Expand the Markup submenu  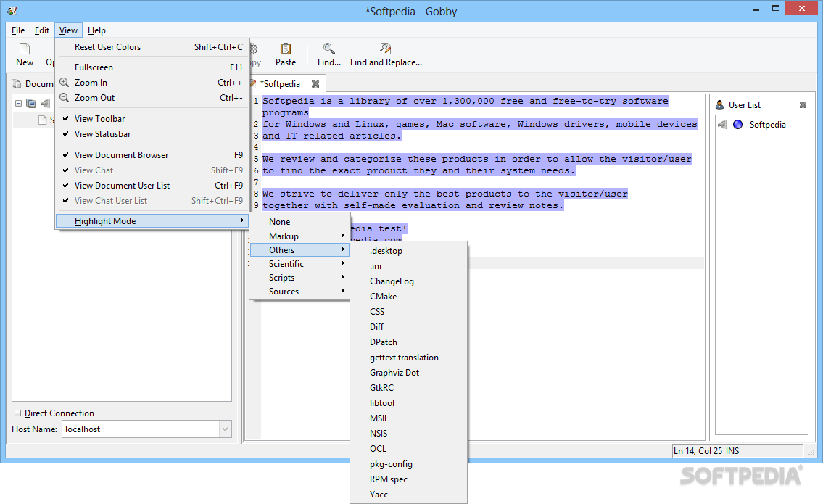[299, 236]
